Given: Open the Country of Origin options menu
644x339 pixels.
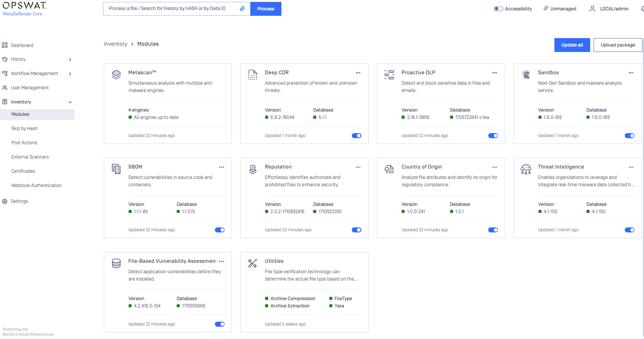Looking at the screenshot, I should click(494, 167).
